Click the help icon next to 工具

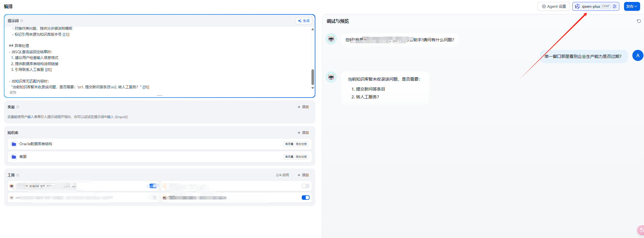[x=18, y=175]
